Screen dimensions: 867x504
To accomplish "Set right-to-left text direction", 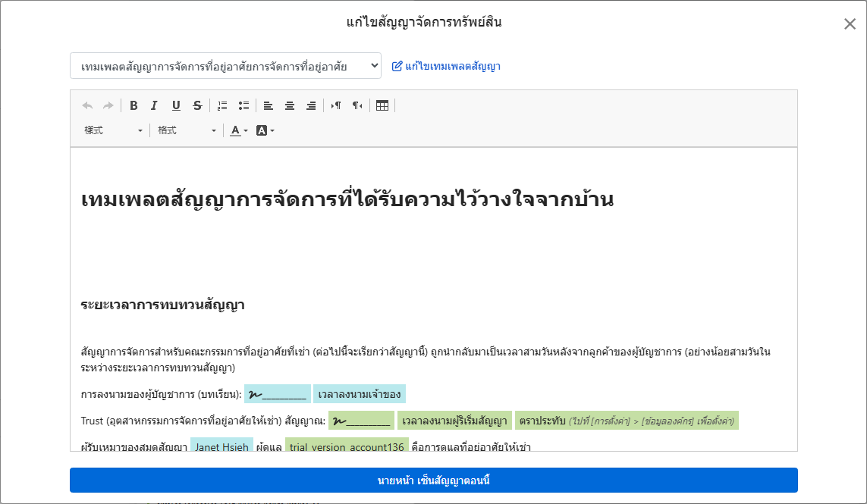I will (x=357, y=105).
